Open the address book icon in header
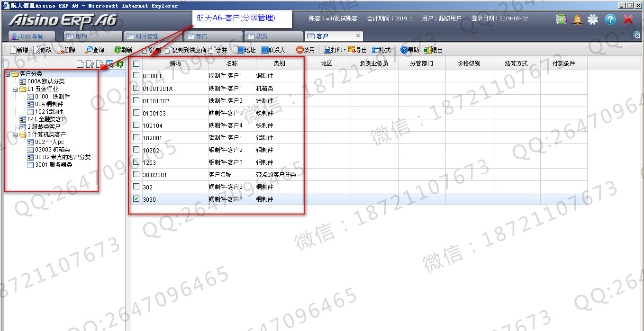The width and height of the screenshot is (644, 331). [561, 19]
